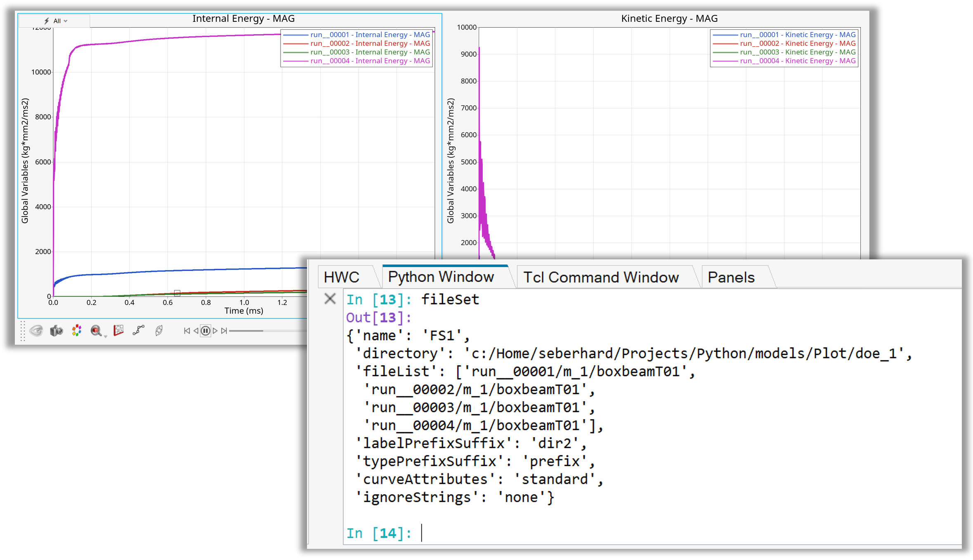Click the 'Internal Energy - MAG' plot title
Viewport: 973px width, 560px height.
pyautogui.click(x=243, y=19)
